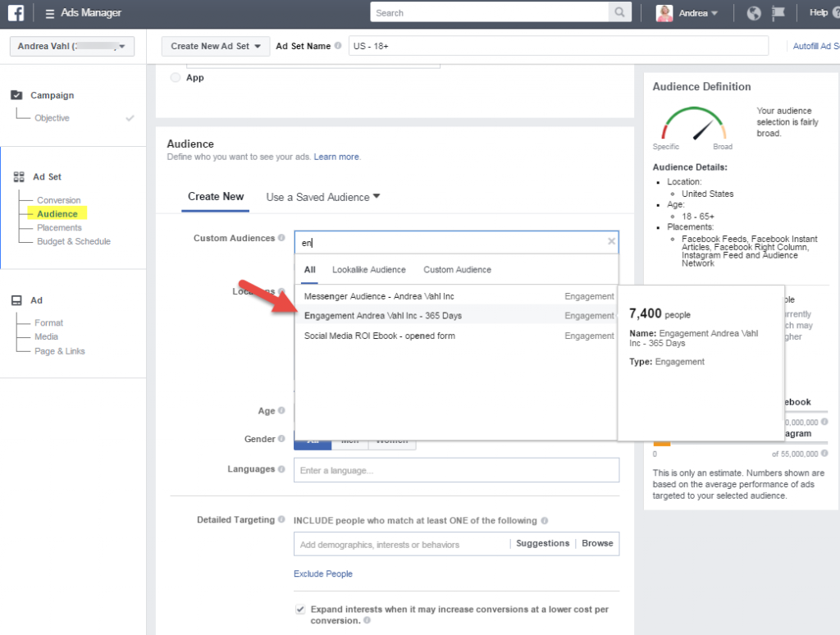
Task: Expand Use a Saved Audience dropdown
Action: tap(323, 197)
